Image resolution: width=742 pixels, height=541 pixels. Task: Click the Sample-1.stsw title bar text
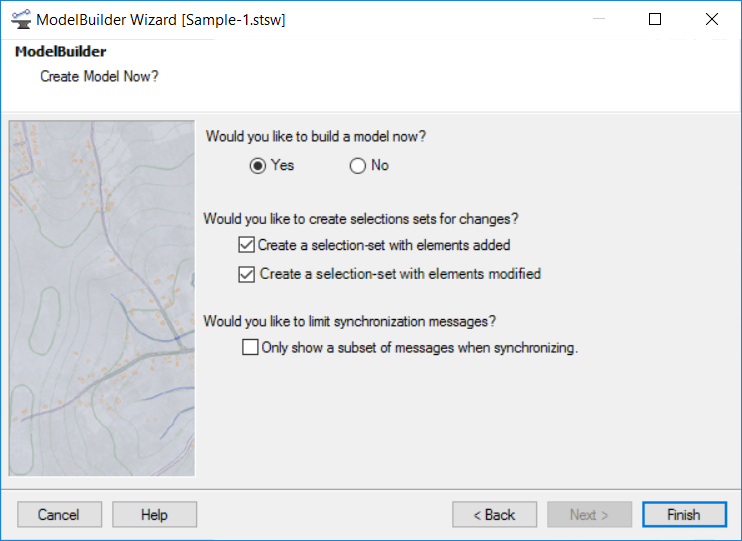pyautogui.click(x=234, y=20)
